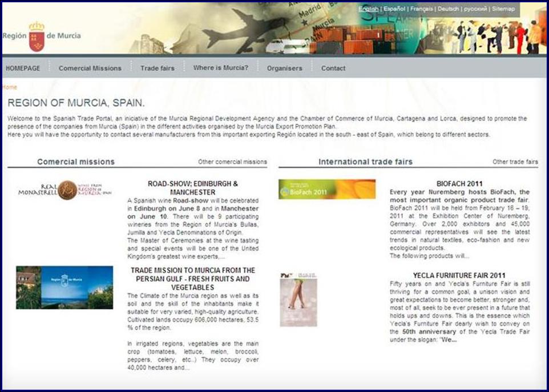Open the Road-Show Edinburgh & Manchester article

coord(192,188)
